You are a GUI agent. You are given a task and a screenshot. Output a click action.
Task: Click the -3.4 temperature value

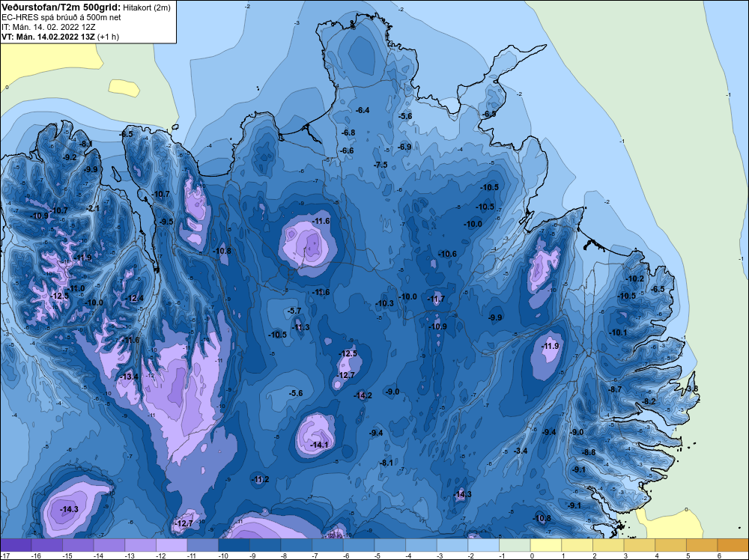pos(521,451)
